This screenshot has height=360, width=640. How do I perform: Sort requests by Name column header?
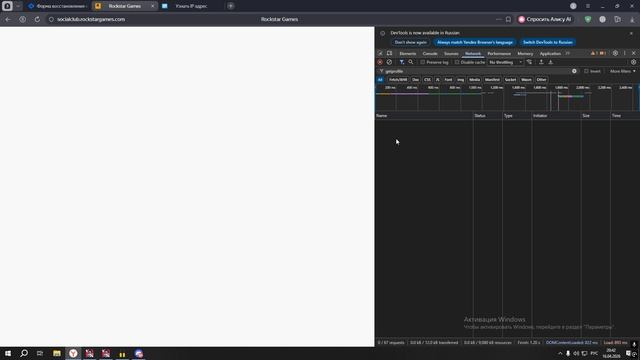point(424,116)
